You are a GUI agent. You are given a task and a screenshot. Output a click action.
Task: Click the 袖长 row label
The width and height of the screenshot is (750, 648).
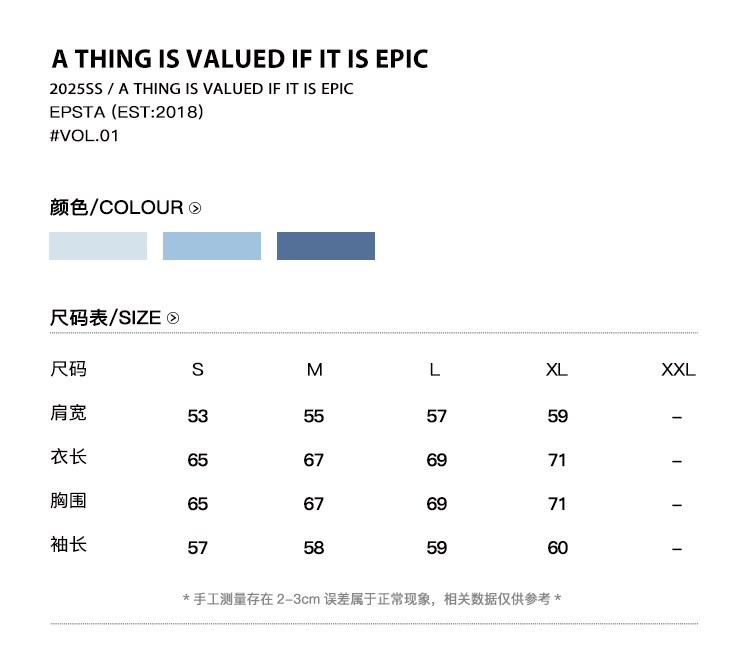click(x=68, y=545)
